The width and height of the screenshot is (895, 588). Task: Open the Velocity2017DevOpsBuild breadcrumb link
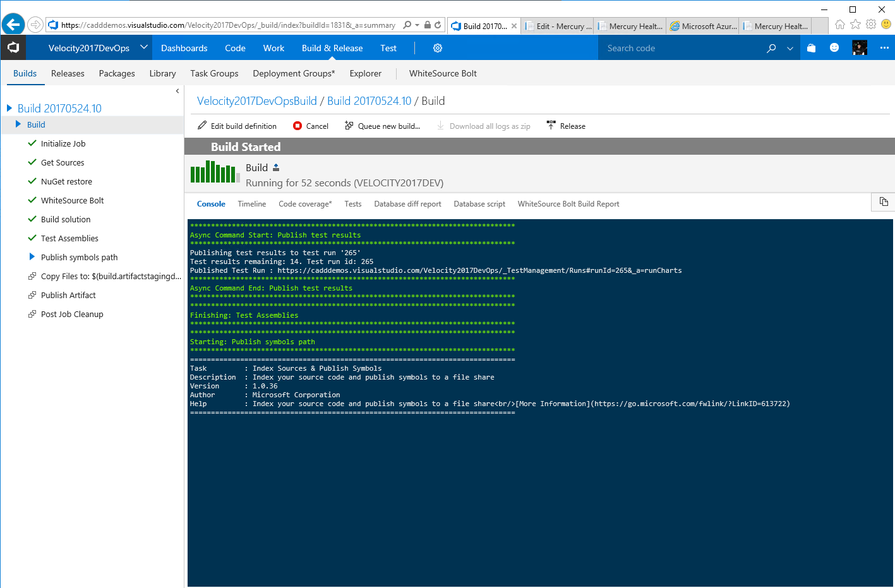pos(257,101)
